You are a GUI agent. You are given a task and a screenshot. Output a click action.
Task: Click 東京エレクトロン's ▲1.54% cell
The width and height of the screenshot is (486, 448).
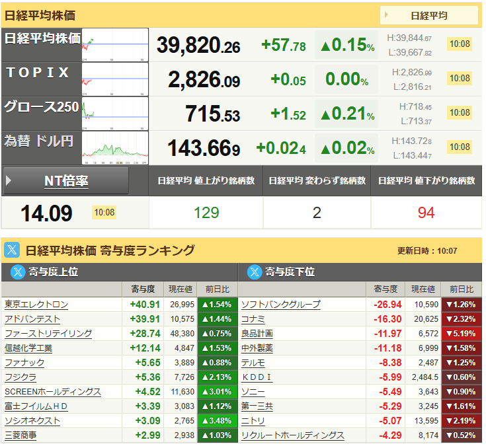coord(218,305)
